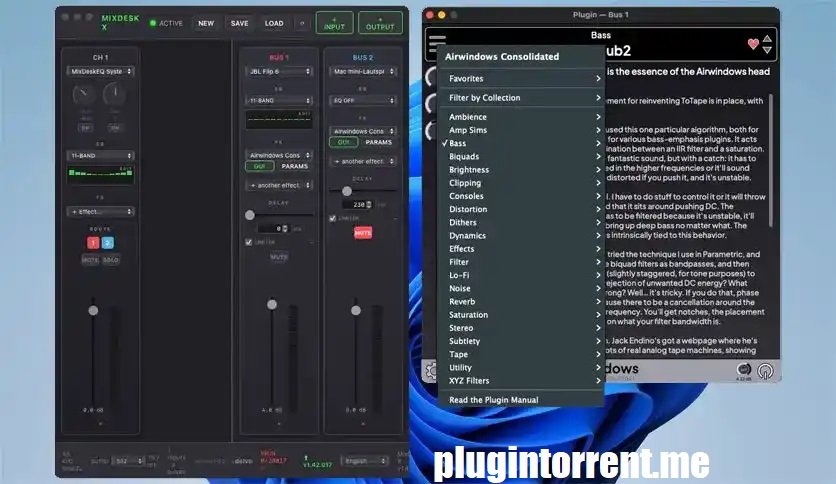The height and width of the screenshot is (484, 836).
Task: Open the Dithers category submenu
Action: click(x=521, y=222)
